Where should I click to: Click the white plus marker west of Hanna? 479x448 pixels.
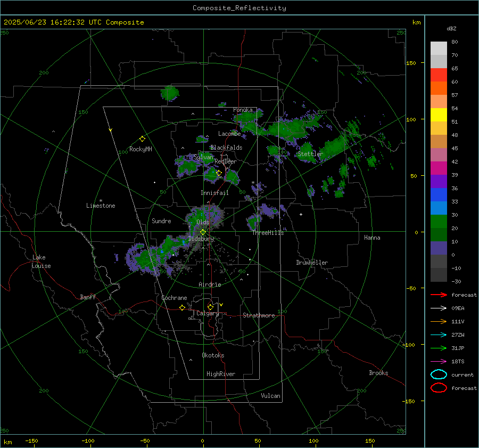point(301,214)
